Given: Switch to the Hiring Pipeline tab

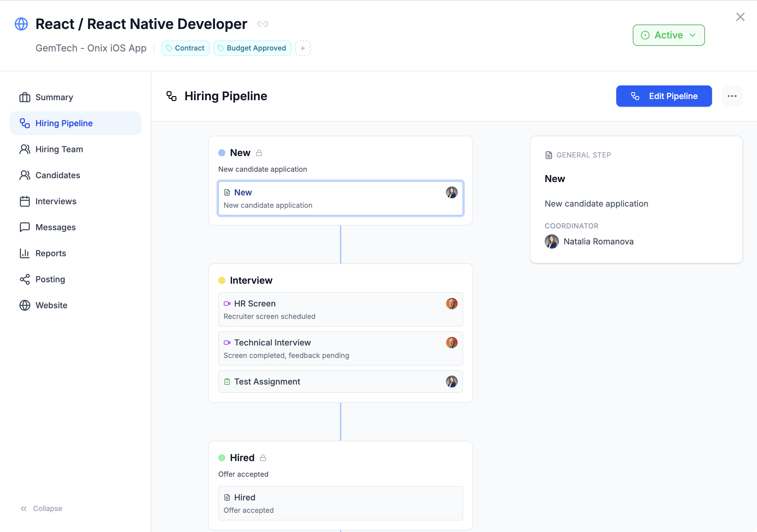Looking at the screenshot, I should [x=64, y=123].
